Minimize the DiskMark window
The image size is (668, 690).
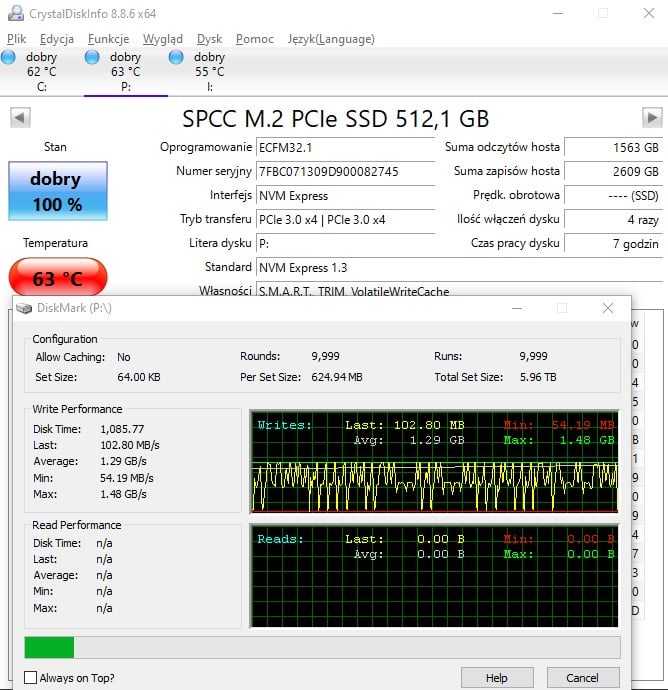click(517, 308)
